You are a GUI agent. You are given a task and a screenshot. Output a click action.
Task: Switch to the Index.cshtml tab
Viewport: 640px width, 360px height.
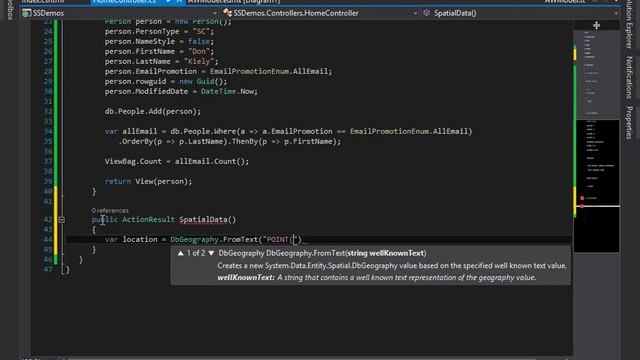43,2
